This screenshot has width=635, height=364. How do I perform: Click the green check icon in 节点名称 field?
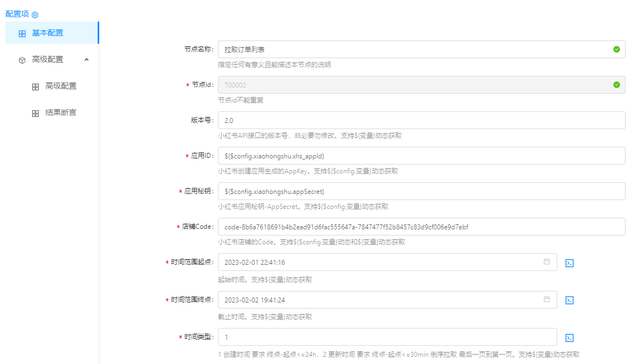[x=616, y=49]
